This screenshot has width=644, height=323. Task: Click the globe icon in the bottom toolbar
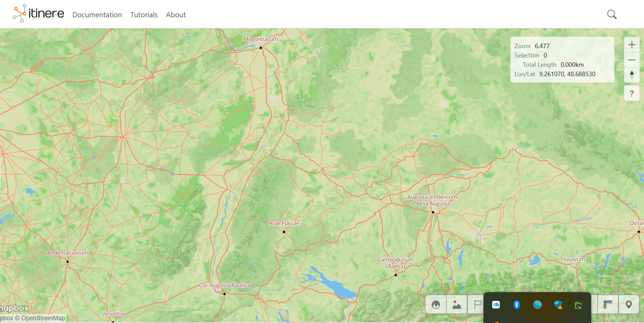coord(436,305)
